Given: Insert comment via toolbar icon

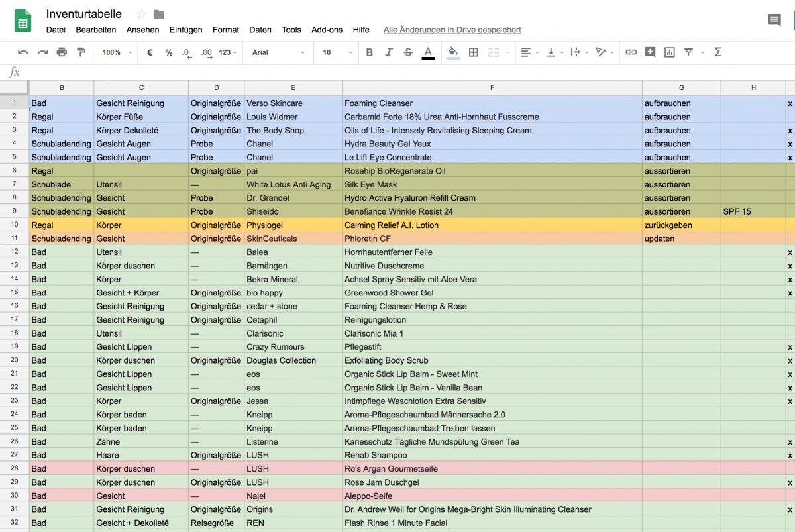Looking at the screenshot, I should tap(651, 52).
